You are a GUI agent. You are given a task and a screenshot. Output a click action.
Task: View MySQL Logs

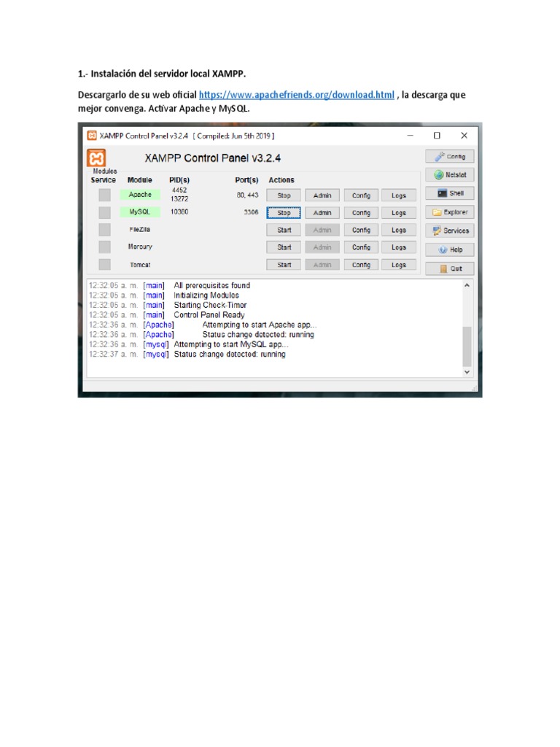pyautogui.click(x=399, y=212)
